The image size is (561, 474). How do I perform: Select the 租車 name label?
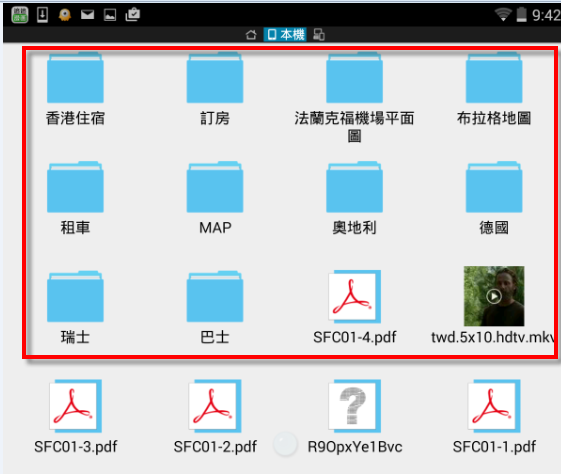75,228
